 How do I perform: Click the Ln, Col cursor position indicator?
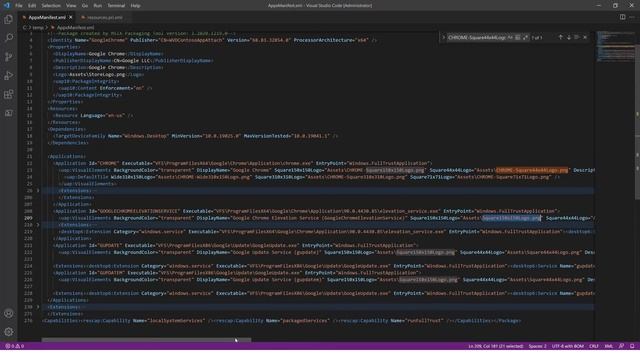[x=495, y=346]
